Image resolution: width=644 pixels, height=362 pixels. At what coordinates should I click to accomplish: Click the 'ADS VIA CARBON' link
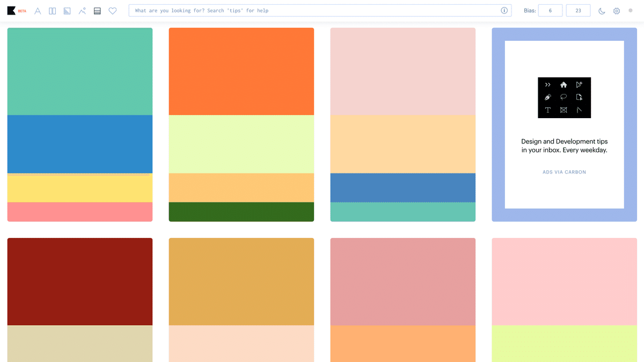coord(565,172)
